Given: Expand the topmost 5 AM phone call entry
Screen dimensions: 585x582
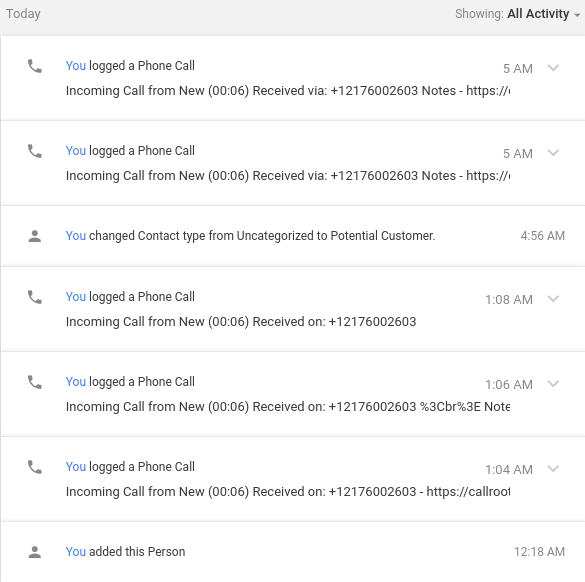Looking at the screenshot, I should click(x=553, y=68).
